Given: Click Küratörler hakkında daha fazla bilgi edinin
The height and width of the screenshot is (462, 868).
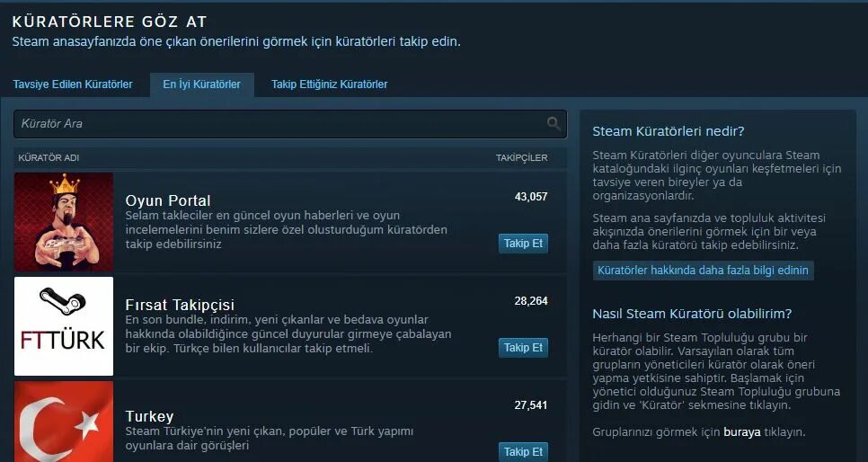Looking at the screenshot, I should (x=703, y=271).
